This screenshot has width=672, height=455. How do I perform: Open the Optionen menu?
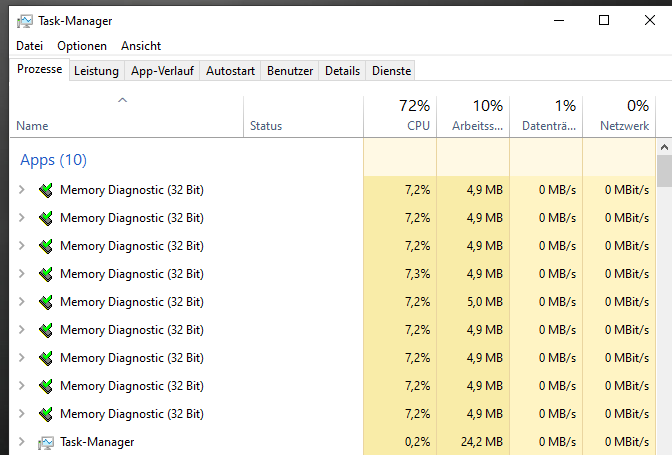pyautogui.click(x=82, y=46)
